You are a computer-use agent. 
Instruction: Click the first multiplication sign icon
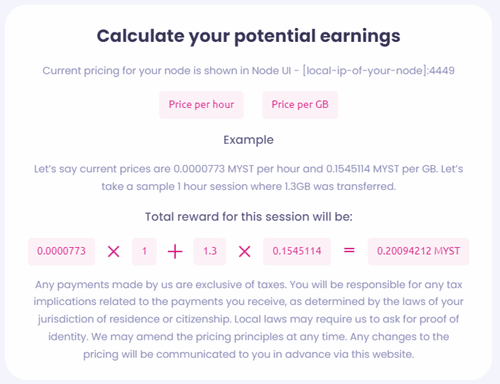(114, 251)
